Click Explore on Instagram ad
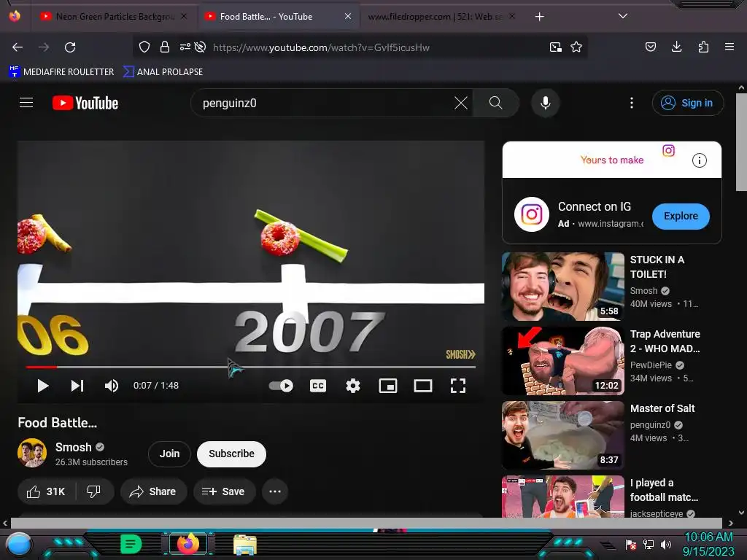 pos(681,216)
